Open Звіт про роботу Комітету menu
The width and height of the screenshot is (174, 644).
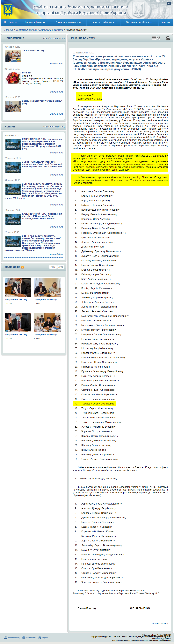coord(139,22)
